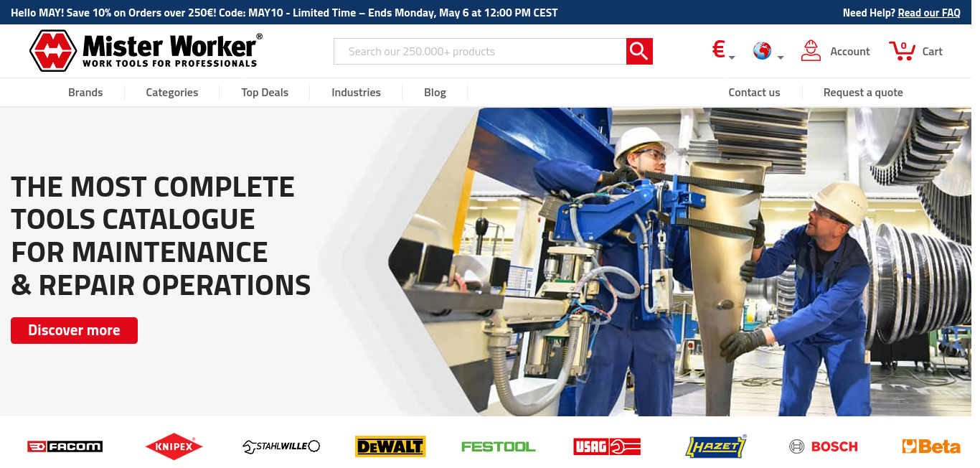Click the Account text link
Image resolution: width=980 pixels, height=468 pixels.
pos(850,52)
